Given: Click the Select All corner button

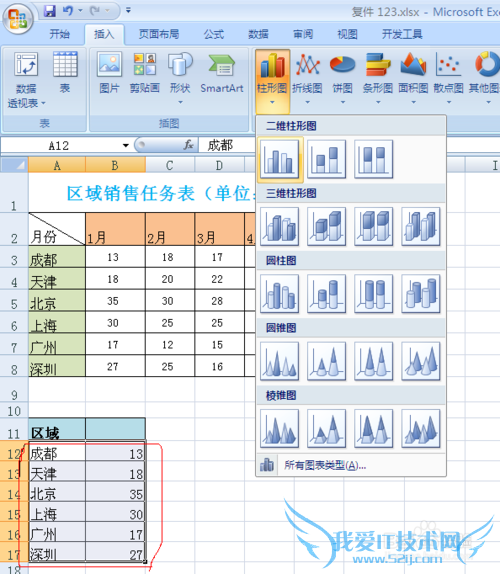Looking at the screenshot, I should [14, 165].
